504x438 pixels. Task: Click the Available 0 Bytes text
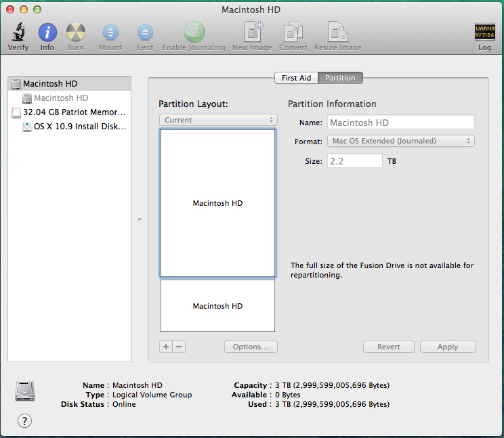click(288, 395)
